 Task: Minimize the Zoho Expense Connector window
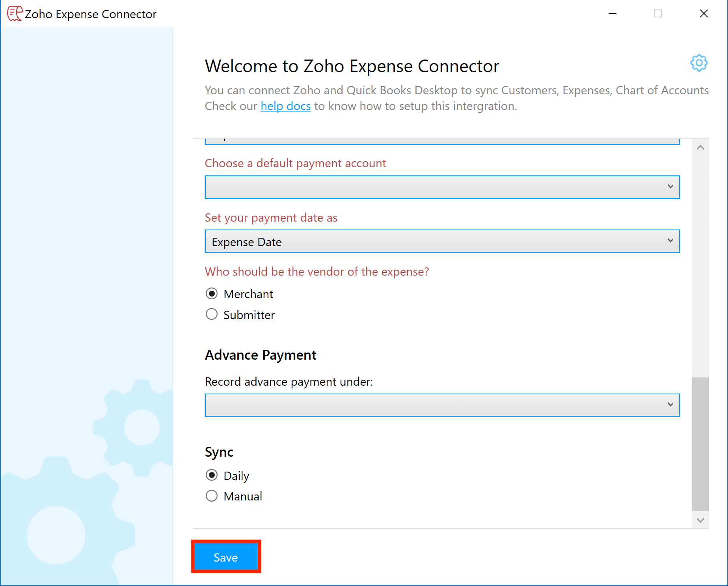click(x=613, y=13)
